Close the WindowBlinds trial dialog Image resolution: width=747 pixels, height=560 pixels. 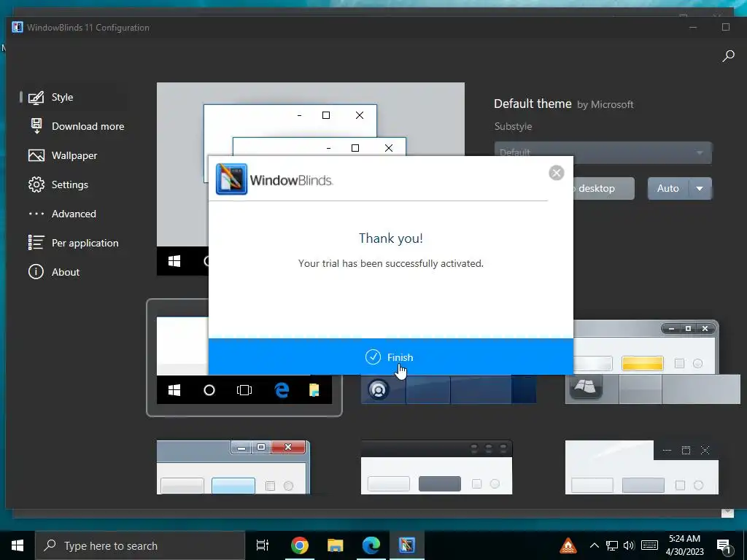(556, 172)
